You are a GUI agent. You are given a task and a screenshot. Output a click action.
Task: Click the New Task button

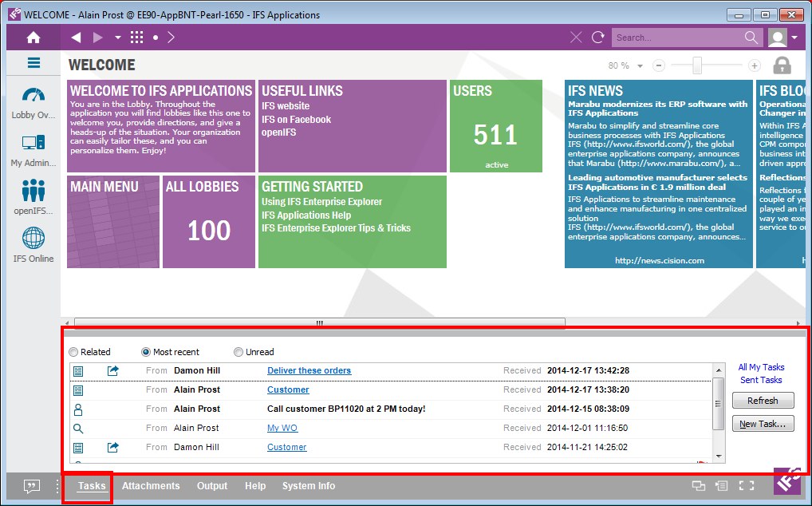click(x=763, y=424)
